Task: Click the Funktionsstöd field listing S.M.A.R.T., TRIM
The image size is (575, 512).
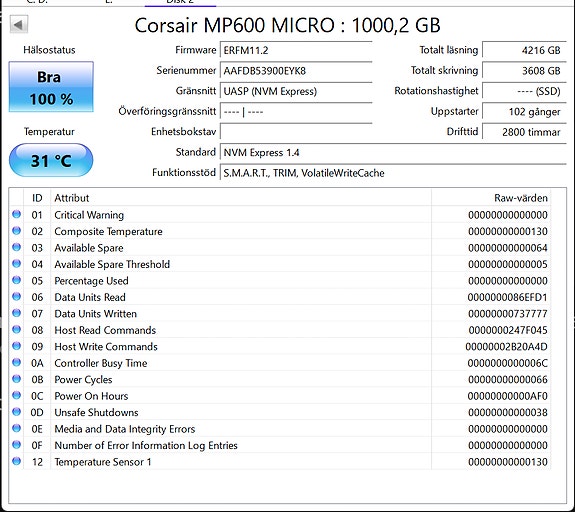Action: [393, 173]
